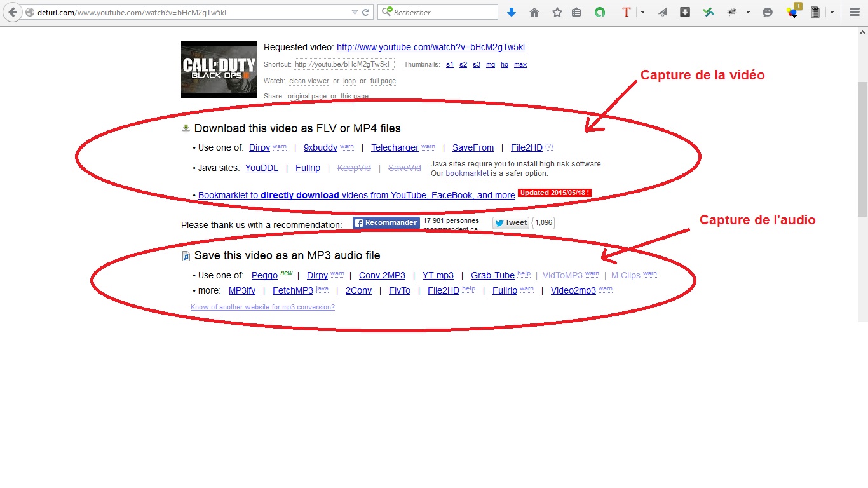Click the struck-through KeepVid link
The width and height of the screenshot is (868, 488).
[x=354, y=168]
